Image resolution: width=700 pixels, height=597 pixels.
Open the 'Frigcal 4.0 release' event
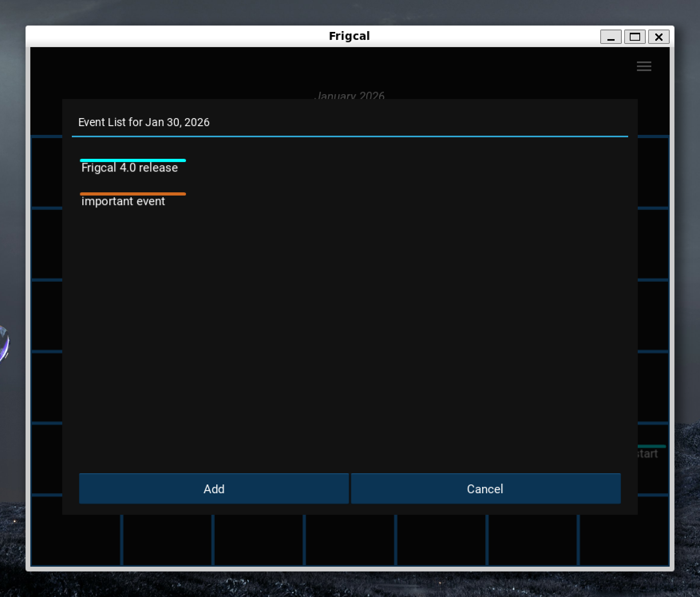point(129,168)
